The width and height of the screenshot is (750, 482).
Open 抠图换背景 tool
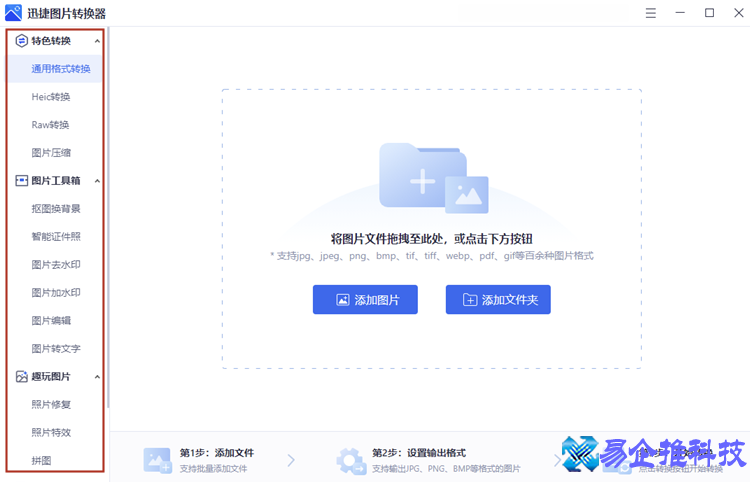(x=55, y=208)
